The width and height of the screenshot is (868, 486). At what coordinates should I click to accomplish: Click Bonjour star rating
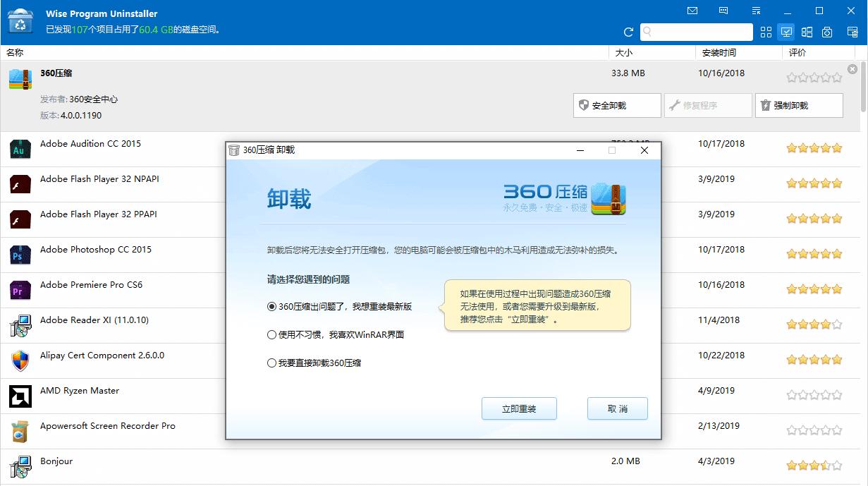[814, 466]
